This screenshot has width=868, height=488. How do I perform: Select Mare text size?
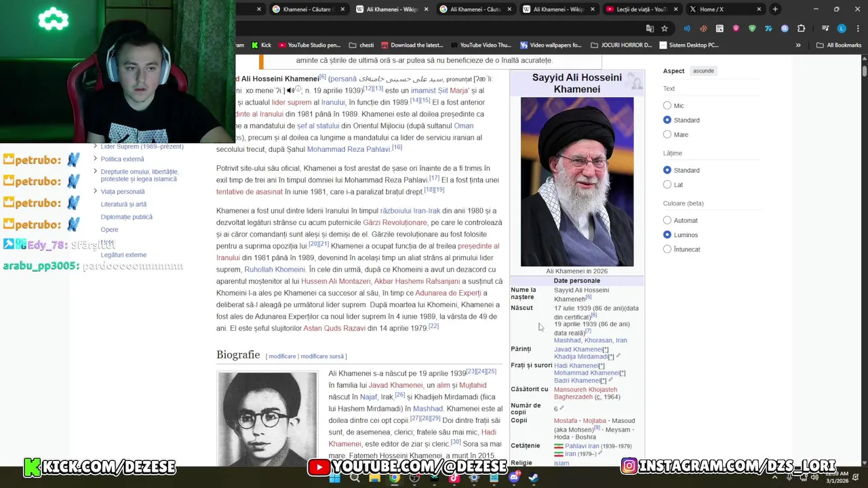pos(667,134)
